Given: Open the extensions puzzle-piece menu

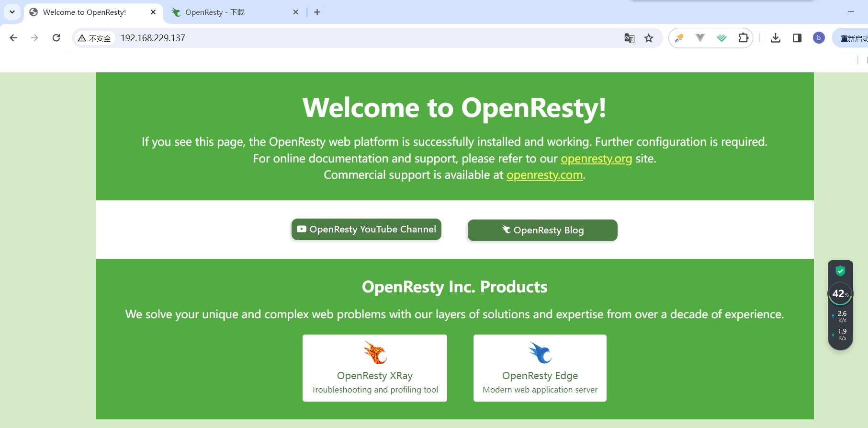Looking at the screenshot, I should (743, 38).
